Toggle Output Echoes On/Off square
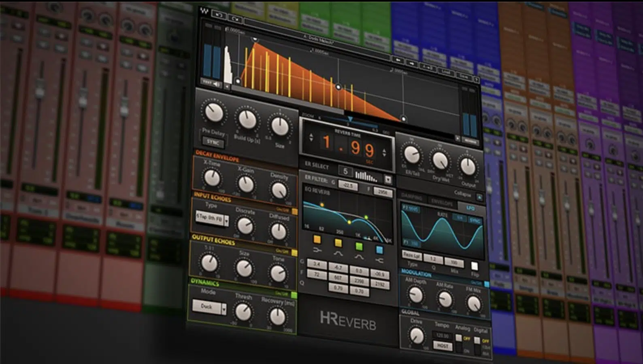 (294, 253)
